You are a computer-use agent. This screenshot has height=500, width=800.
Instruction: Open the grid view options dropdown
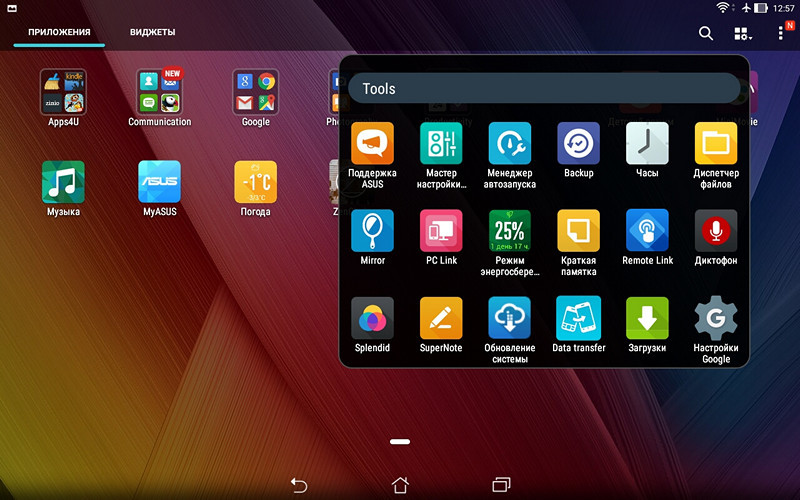click(743, 34)
